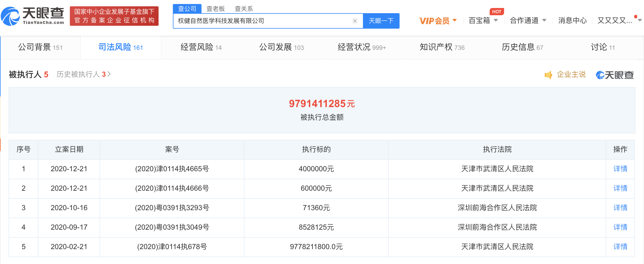Expand 历史被执行人 3 chevron
Viewport: 644px width, 264px height.
[x=109, y=74]
